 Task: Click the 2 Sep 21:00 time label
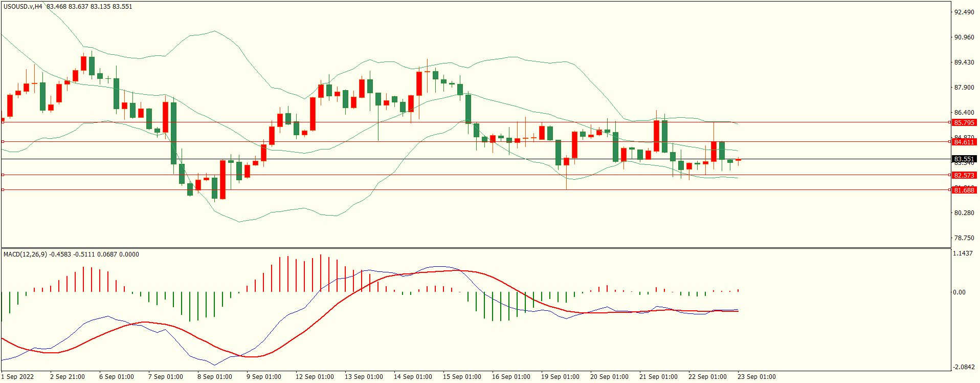[x=68, y=377]
